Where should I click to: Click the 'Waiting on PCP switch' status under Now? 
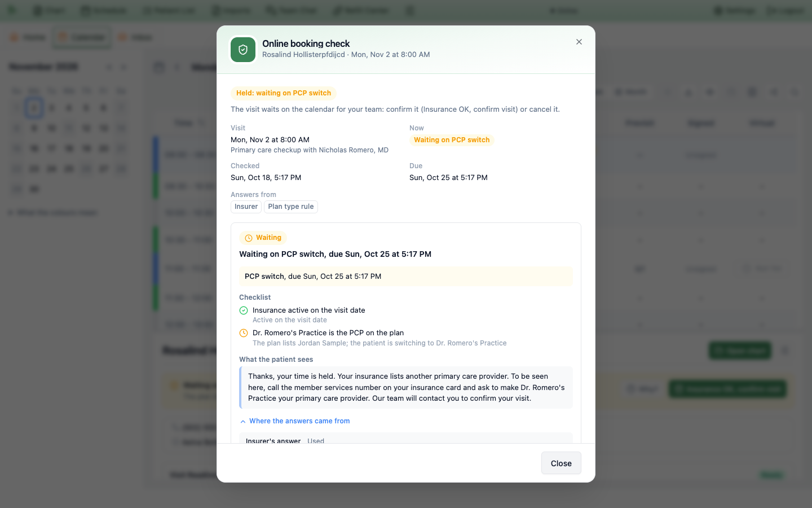point(452,140)
